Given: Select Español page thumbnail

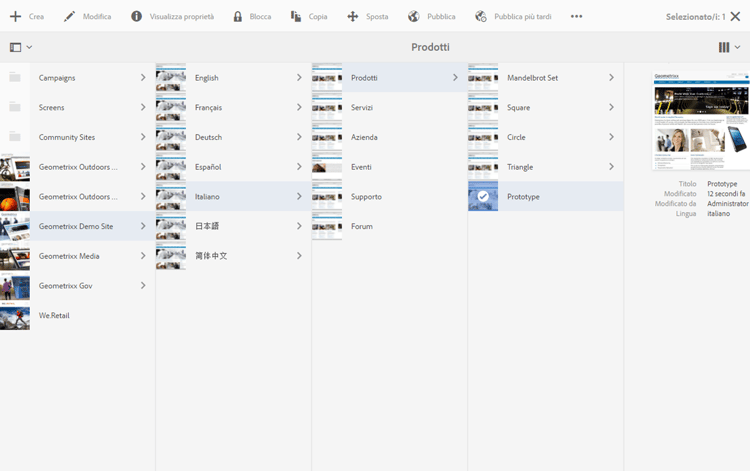Looking at the screenshot, I should click(171, 166).
